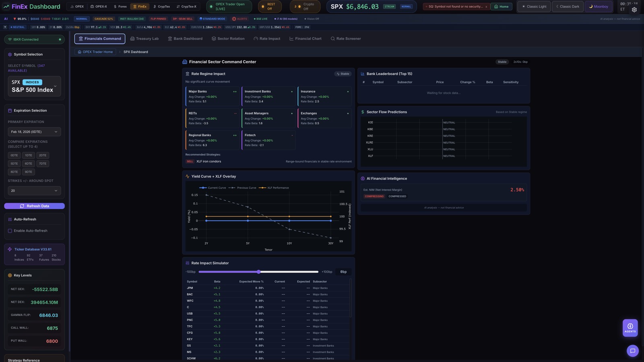644x362 pixels.
Task: Enable Auto-Refresh in the sidebar
Action: [x=10, y=230]
